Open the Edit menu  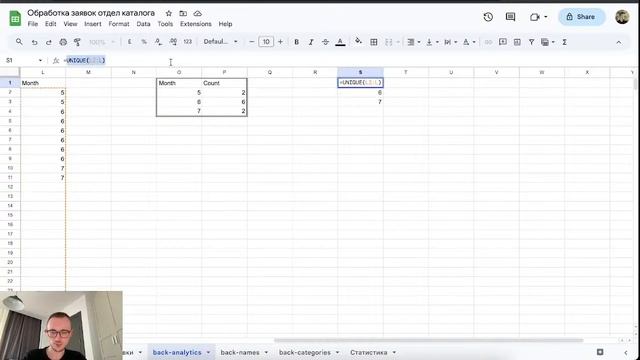pyautogui.click(x=51, y=24)
